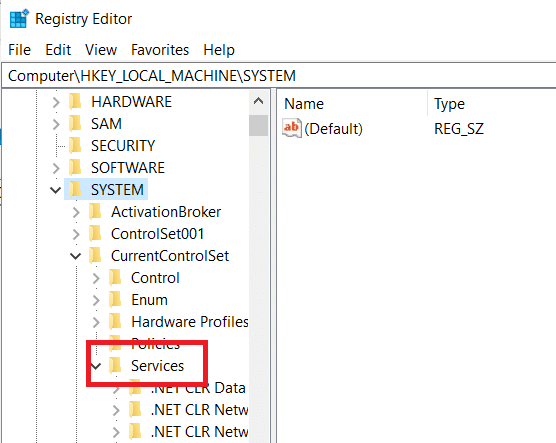Image resolution: width=556 pixels, height=443 pixels.
Task: Collapse the SYSTEM key
Action: (x=56, y=190)
